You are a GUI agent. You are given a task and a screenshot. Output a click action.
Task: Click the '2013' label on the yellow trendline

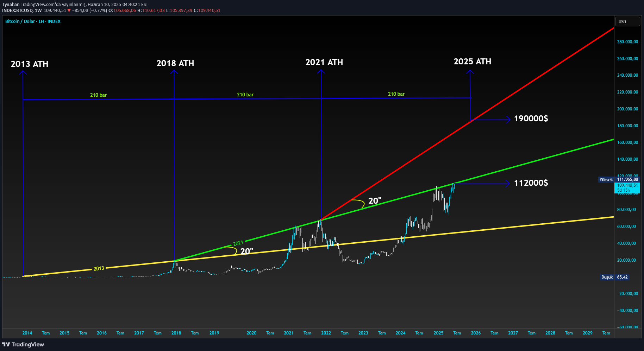[99, 268]
